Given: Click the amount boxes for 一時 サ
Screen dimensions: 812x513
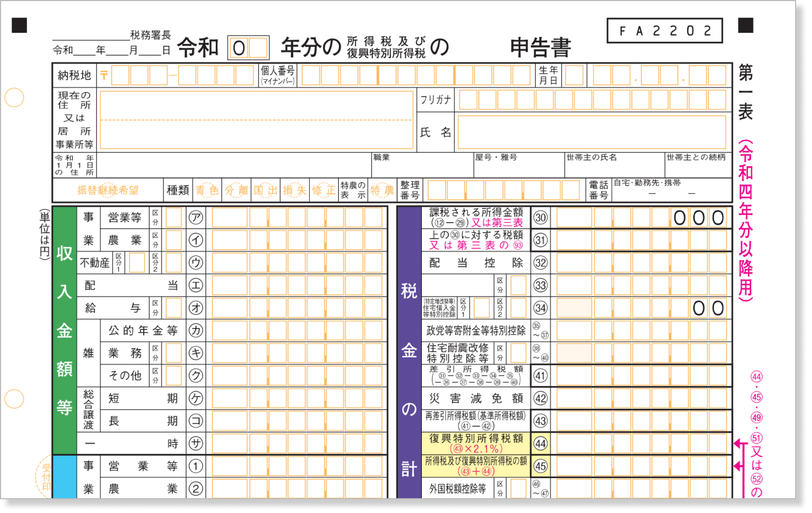Looking at the screenshot, I should 297,444.
